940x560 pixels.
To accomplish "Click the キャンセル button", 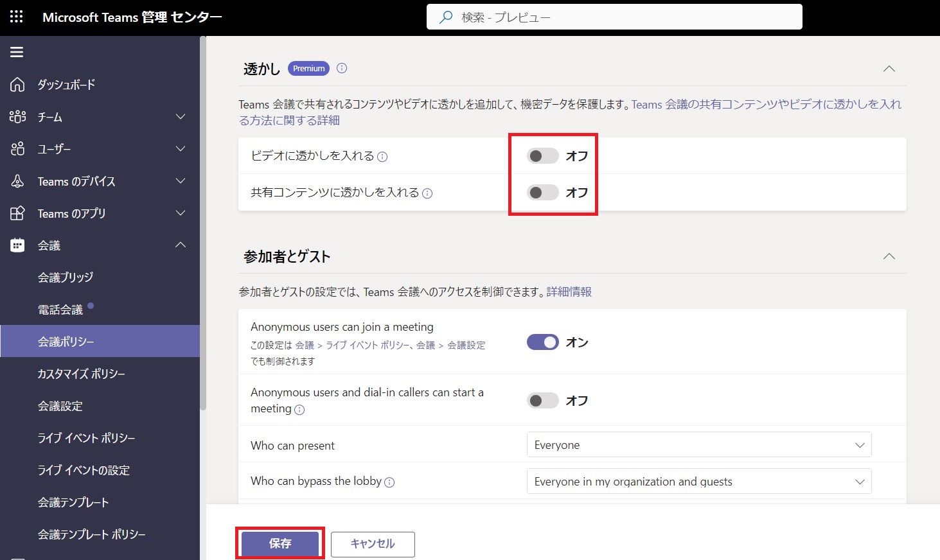I will (373, 544).
